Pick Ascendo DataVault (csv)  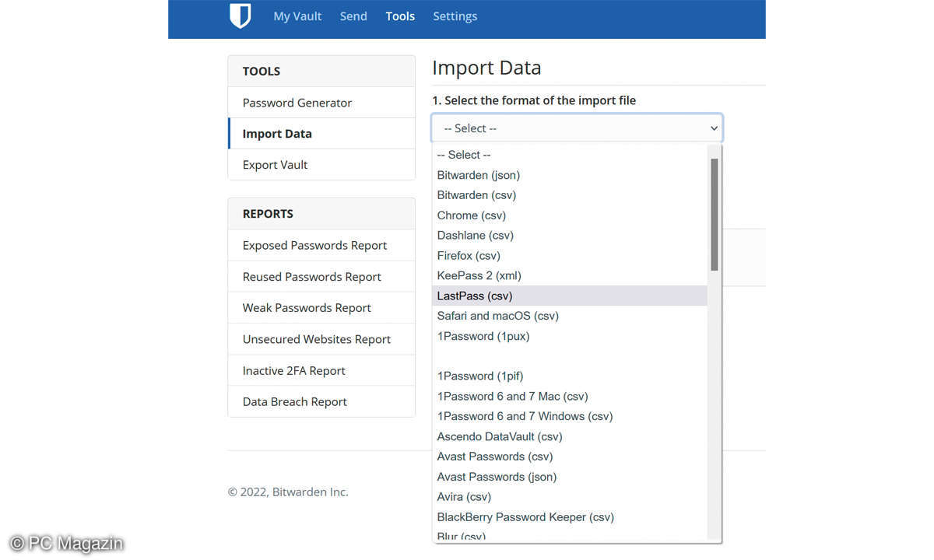click(570, 436)
